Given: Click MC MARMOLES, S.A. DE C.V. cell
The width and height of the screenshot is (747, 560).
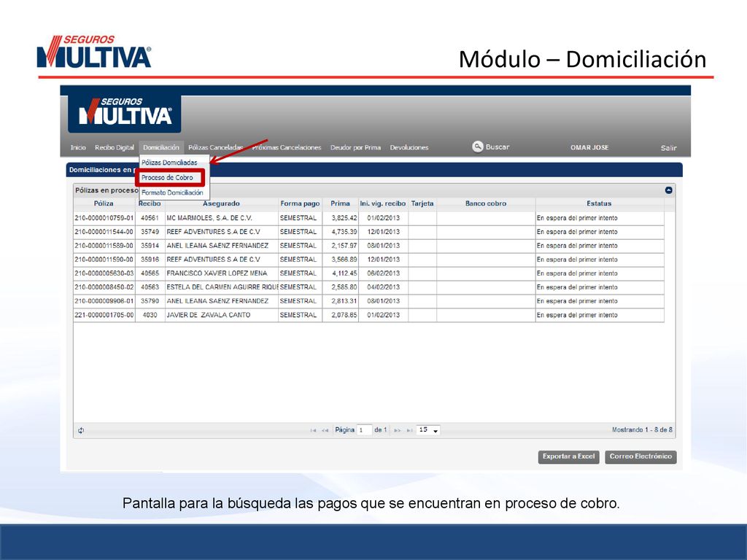Looking at the screenshot, I should (x=222, y=218).
